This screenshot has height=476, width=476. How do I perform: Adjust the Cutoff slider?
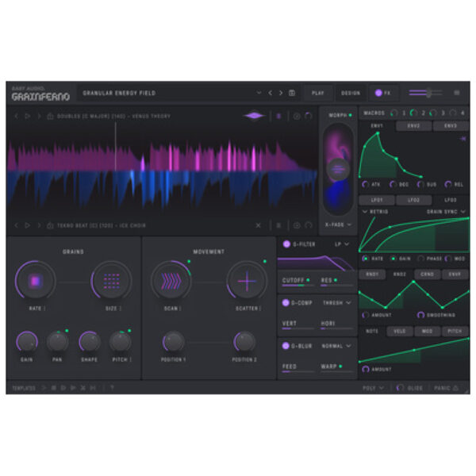coord(297,286)
